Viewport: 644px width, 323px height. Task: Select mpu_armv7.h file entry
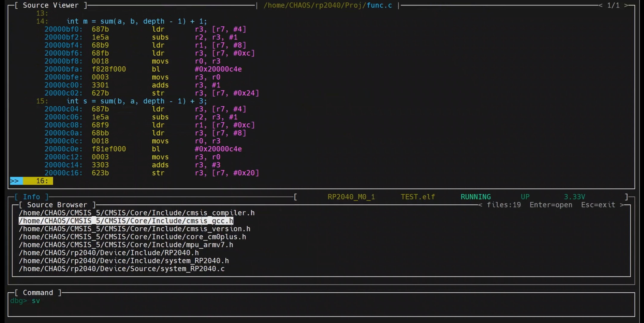pos(126,245)
